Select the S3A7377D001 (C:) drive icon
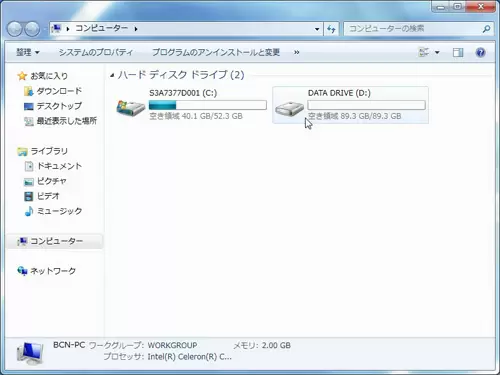The height and width of the screenshot is (375, 500). [x=131, y=108]
